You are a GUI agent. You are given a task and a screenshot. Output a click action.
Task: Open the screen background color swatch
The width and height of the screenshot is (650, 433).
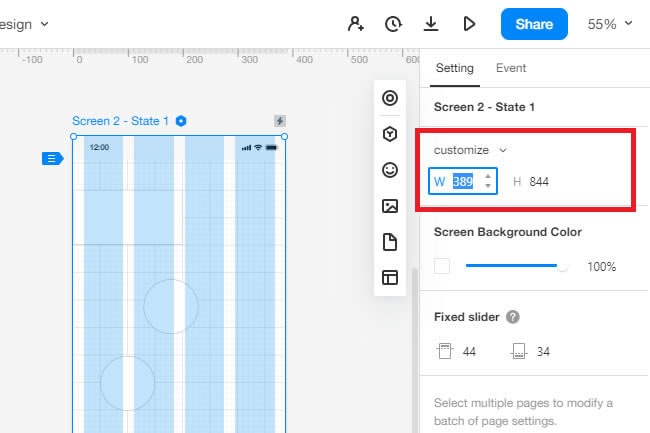[442, 266]
